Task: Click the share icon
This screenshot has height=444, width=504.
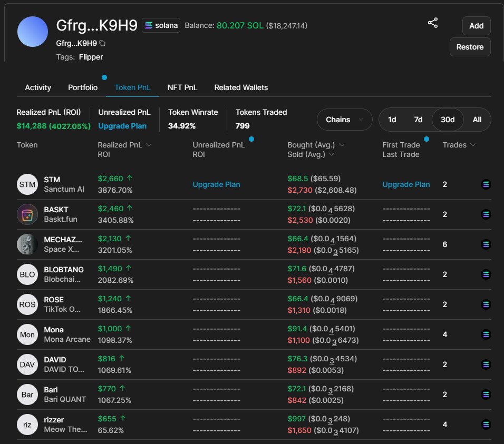Action: (433, 23)
